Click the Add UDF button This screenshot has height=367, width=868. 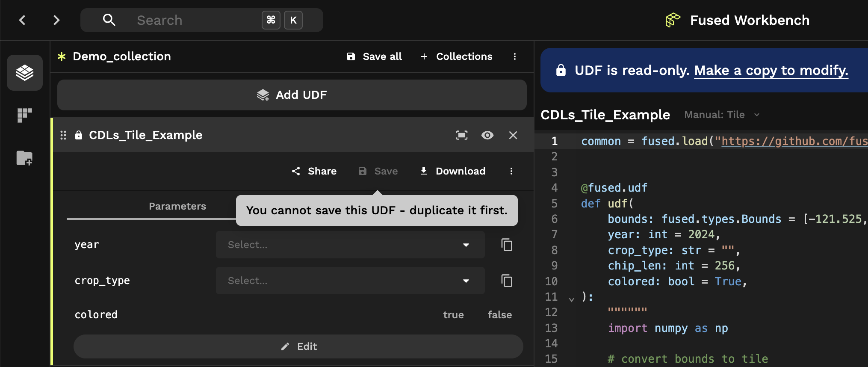292,95
